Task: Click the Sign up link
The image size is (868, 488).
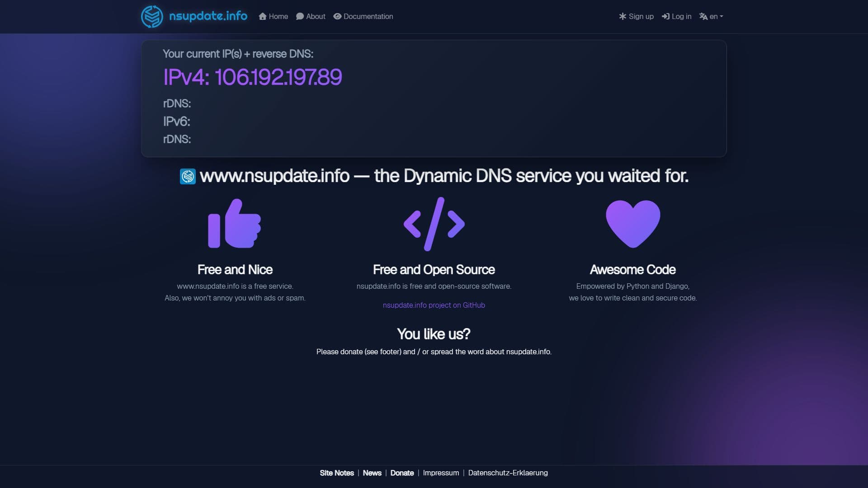Action: [x=636, y=17]
